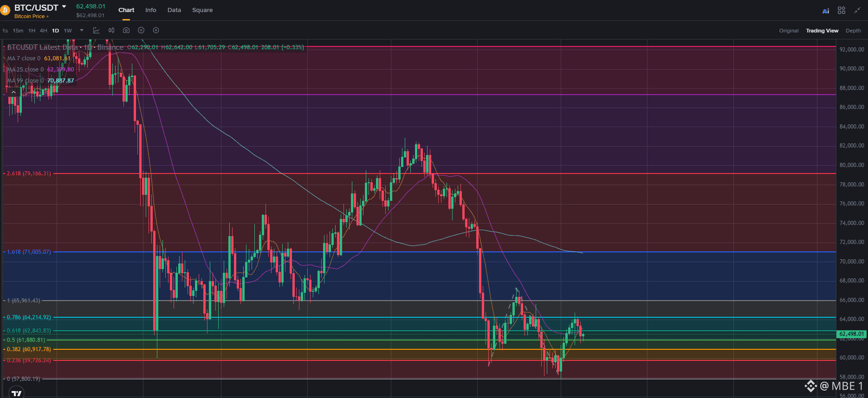Screen dimensions: 868x398
Task: Click the collapse arrows icon top right
Action: point(857,10)
